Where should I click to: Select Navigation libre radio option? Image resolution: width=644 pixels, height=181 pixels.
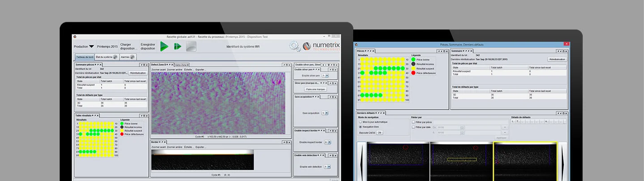[361, 126]
